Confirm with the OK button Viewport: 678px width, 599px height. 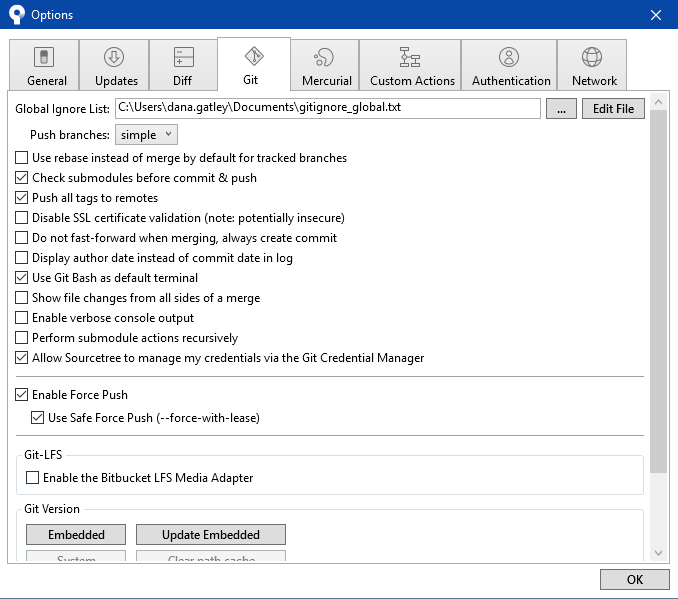(635, 580)
